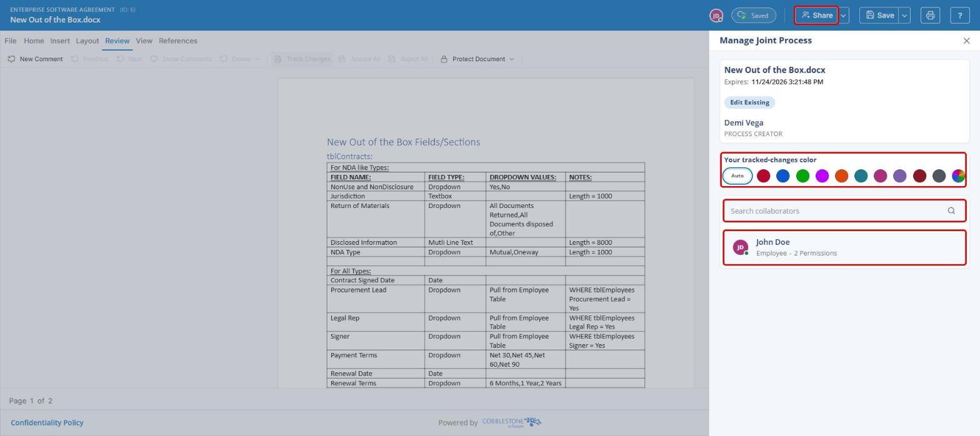Open the JD user avatar in header
This screenshot has width=980, height=436.
point(716,15)
